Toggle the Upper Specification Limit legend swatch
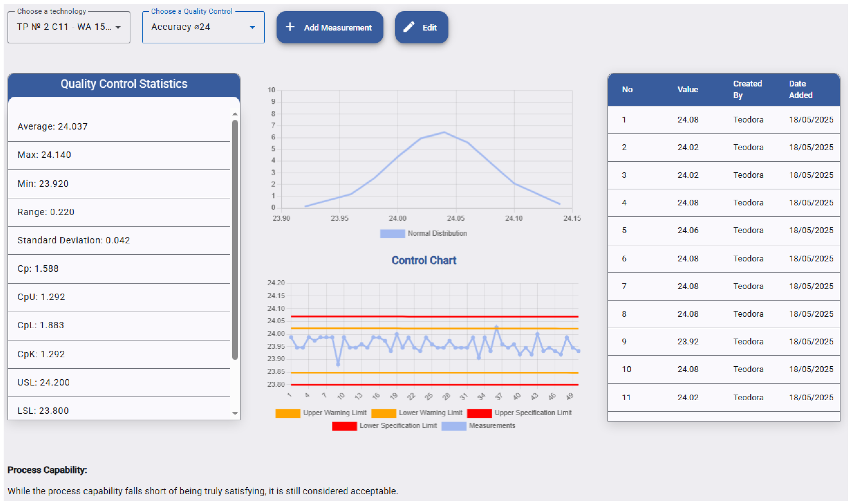Viewport: 851px width, 504px height. click(x=479, y=413)
